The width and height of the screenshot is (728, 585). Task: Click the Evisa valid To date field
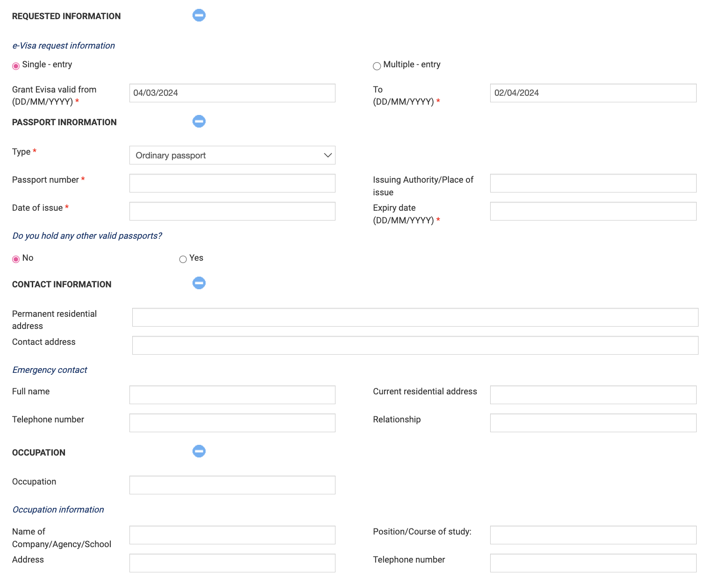(593, 93)
